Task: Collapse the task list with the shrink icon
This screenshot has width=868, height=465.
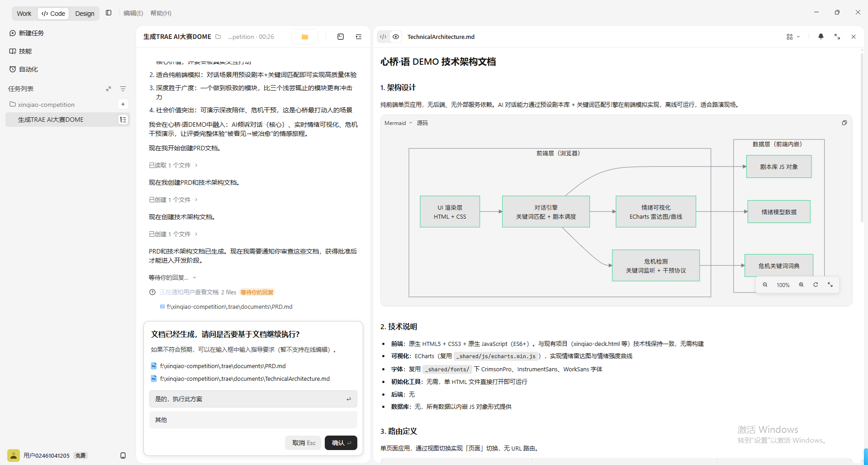Action: [109, 89]
